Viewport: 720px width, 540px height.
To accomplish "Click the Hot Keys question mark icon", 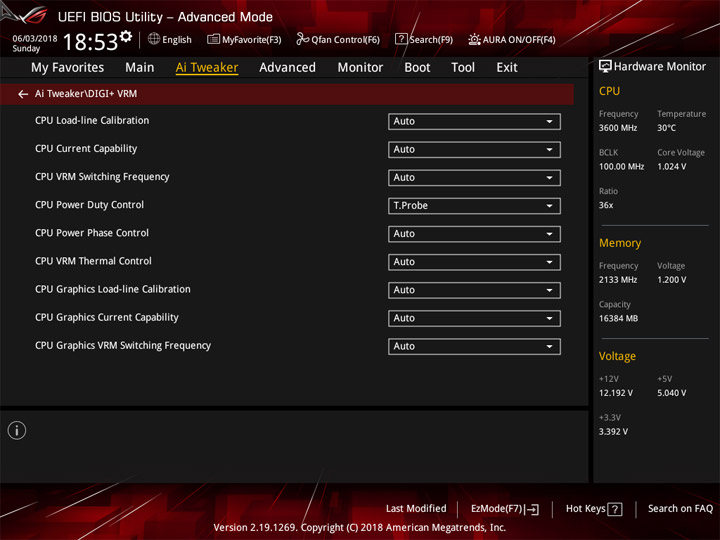I will [614, 509].
